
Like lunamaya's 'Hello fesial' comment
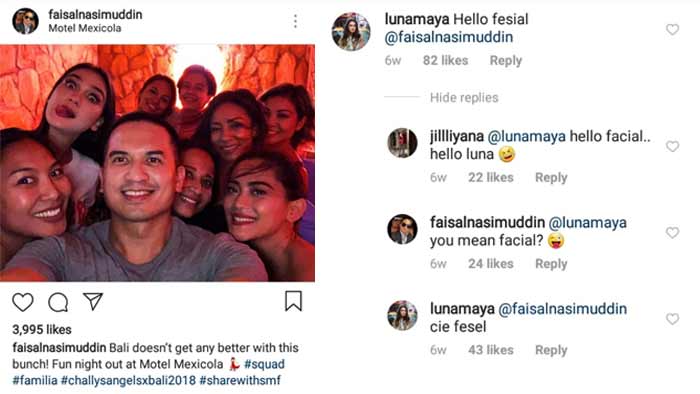pyautogui.click(x=672, y=29)
